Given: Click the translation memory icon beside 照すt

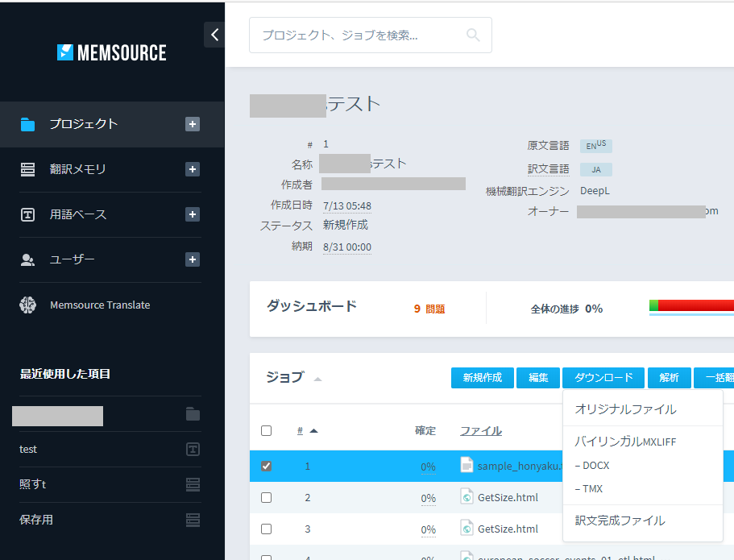Looking at the screenshot, I should tap(193, 484).
